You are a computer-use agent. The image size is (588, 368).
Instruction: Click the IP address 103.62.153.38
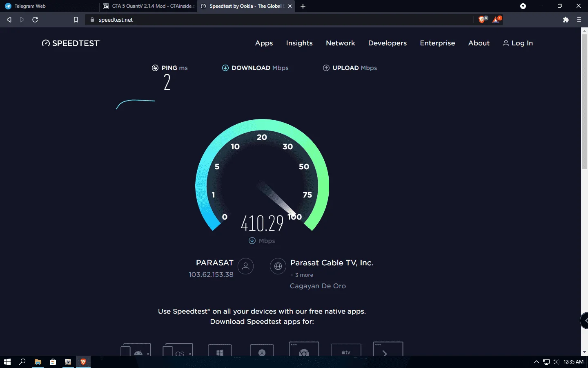tap(211, 274)
